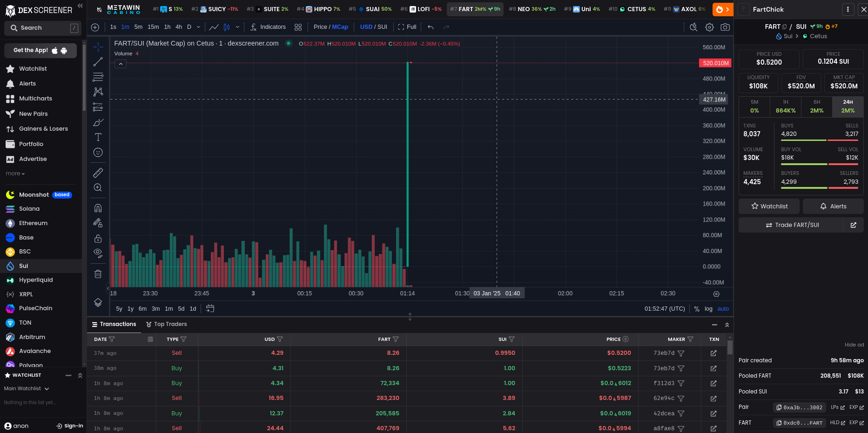This screenshot has width=868, height=433.
Task: Open date picker calendar in DATE column
Action: [150, 339]
